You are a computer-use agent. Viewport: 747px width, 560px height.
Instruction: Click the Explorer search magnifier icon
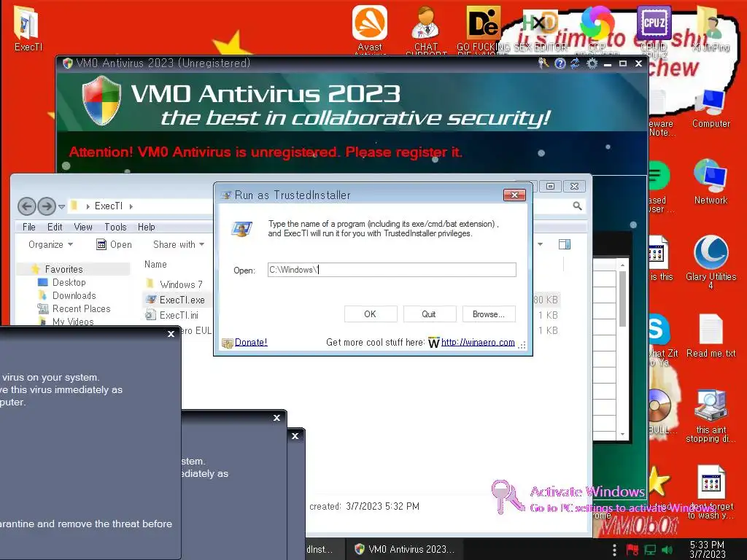tap(577, 206)
